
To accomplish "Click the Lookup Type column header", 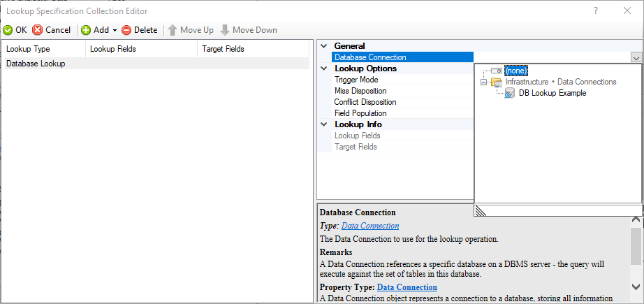I will (28, 49).
